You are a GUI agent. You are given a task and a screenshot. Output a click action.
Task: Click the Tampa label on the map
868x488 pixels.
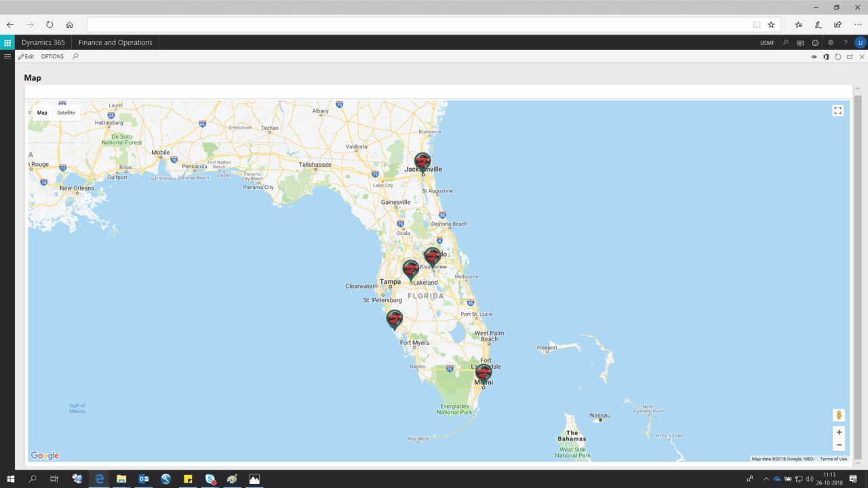[x=390, y=282]
